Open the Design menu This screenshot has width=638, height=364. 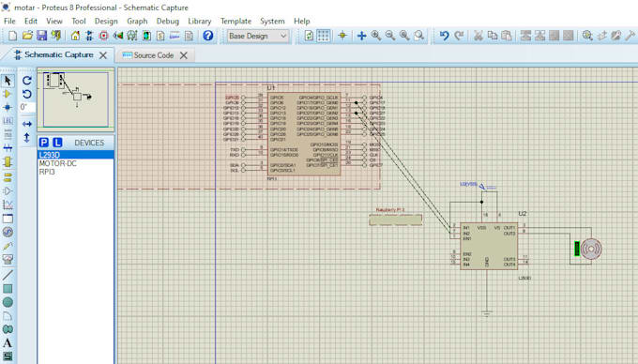(106, 22)
